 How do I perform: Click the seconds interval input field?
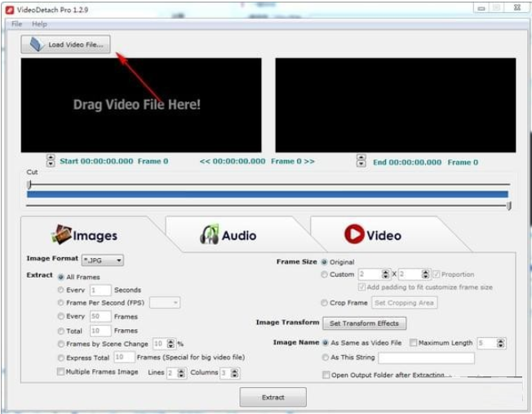pos(100,290)
